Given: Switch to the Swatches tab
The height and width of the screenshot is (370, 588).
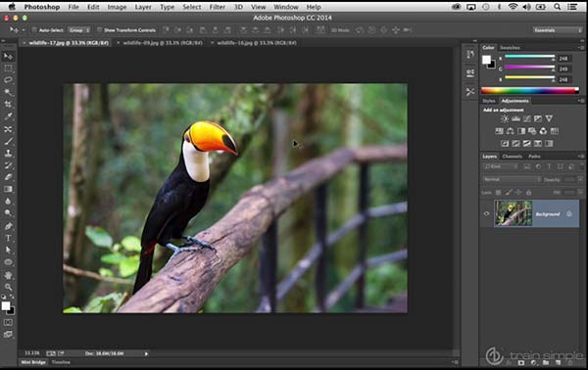Looking at the screenshot, I should pos(510,48).
